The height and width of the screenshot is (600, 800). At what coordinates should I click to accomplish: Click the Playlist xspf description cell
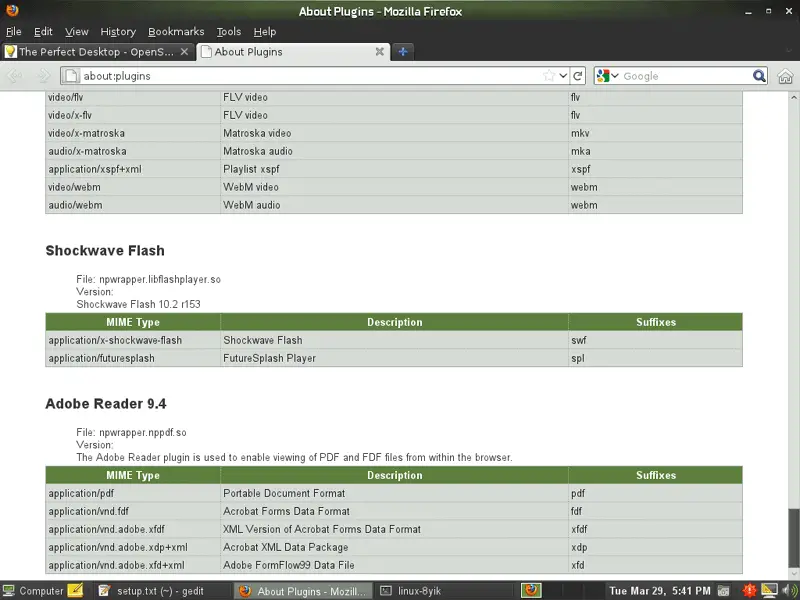pyautogui.click(x=394, y=169)
